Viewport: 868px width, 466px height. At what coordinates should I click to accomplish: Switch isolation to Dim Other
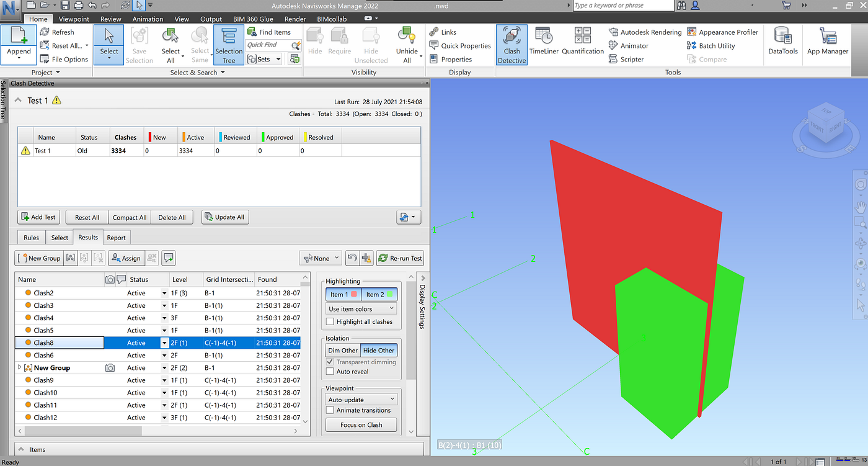(x=343, y=351)
